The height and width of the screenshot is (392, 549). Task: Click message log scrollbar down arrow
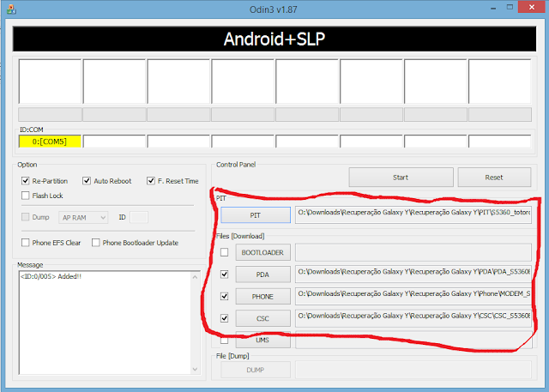click(195, 369)
